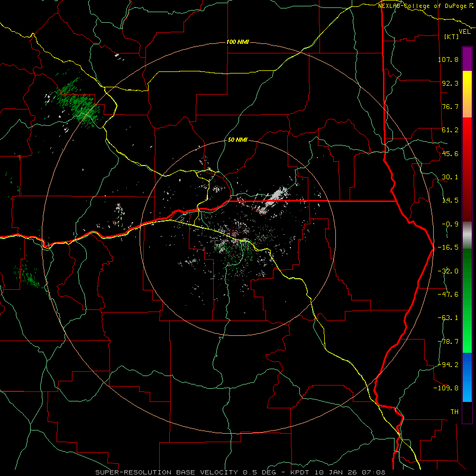
Task: Click the 61.2 legend value
Action: [x=450, y=130]
